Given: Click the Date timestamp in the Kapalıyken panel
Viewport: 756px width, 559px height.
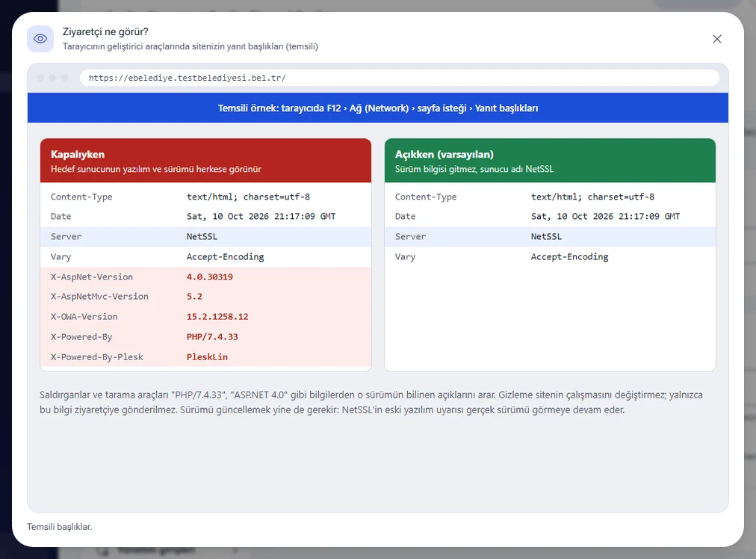Looking at the screenshot, I should tap(261, 217).
